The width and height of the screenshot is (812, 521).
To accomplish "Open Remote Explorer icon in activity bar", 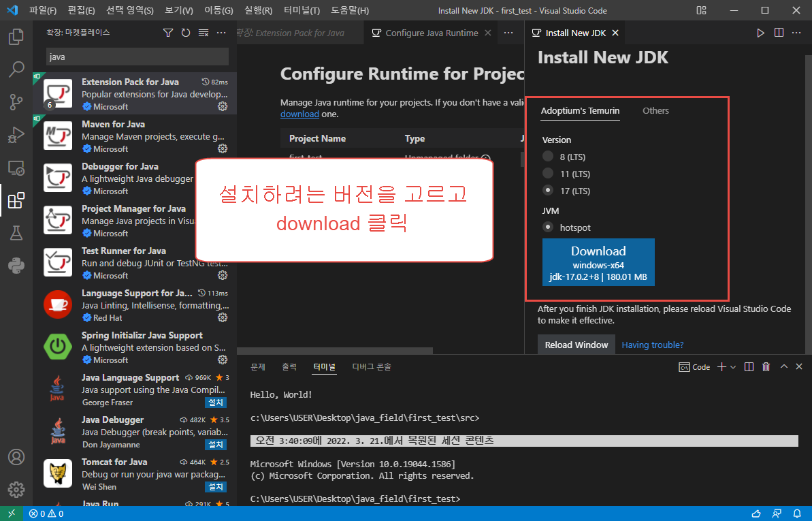I will coord(16,168).
